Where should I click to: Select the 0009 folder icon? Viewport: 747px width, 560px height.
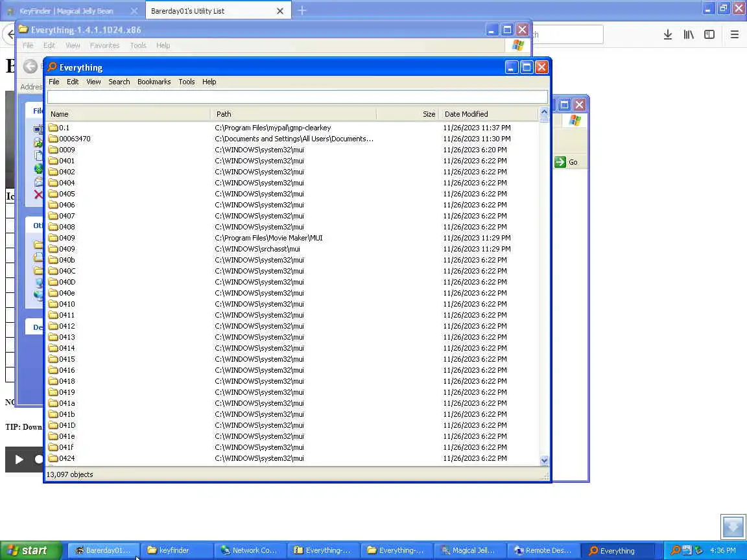click(x=53, y=150)
